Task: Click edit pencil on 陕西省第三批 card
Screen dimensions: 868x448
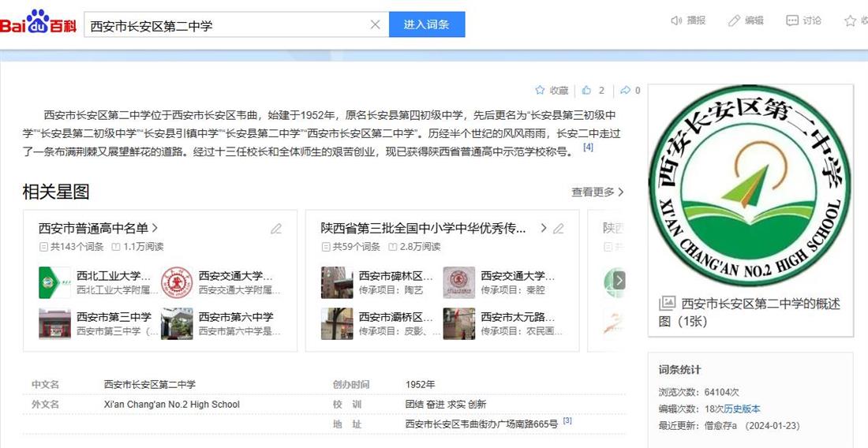Action: point(559,229)
